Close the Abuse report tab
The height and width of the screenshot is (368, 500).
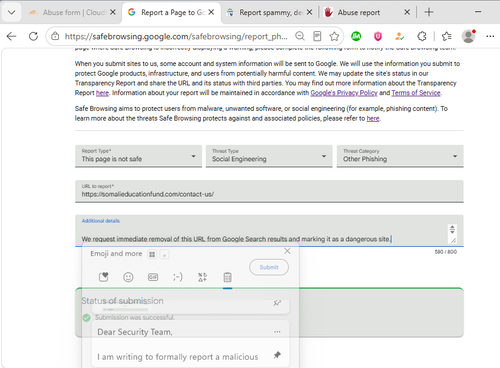(x=407, y=12)
